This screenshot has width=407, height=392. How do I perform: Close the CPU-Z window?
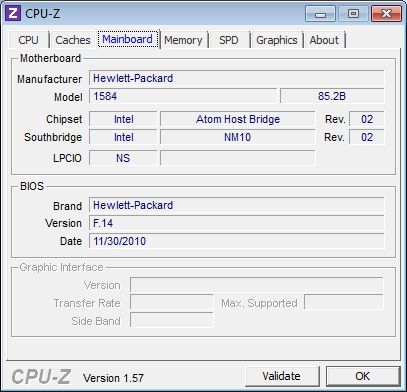[386, 14]
